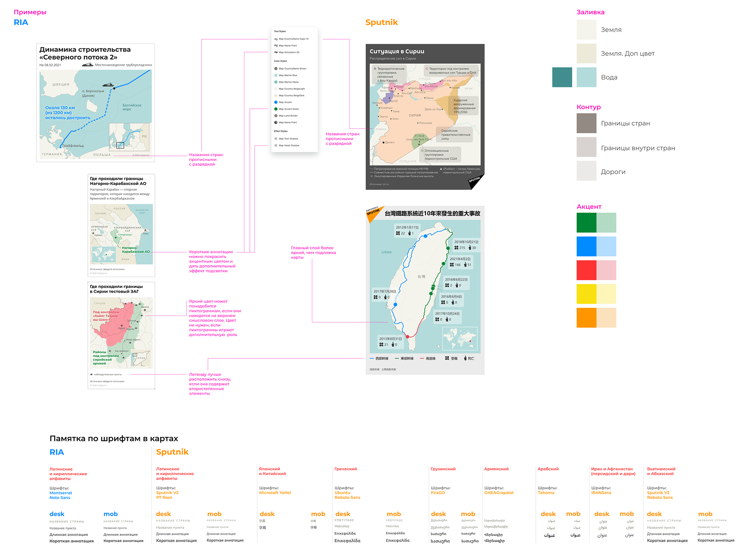Click the world inset map on Taiwan map

(460, 338)
